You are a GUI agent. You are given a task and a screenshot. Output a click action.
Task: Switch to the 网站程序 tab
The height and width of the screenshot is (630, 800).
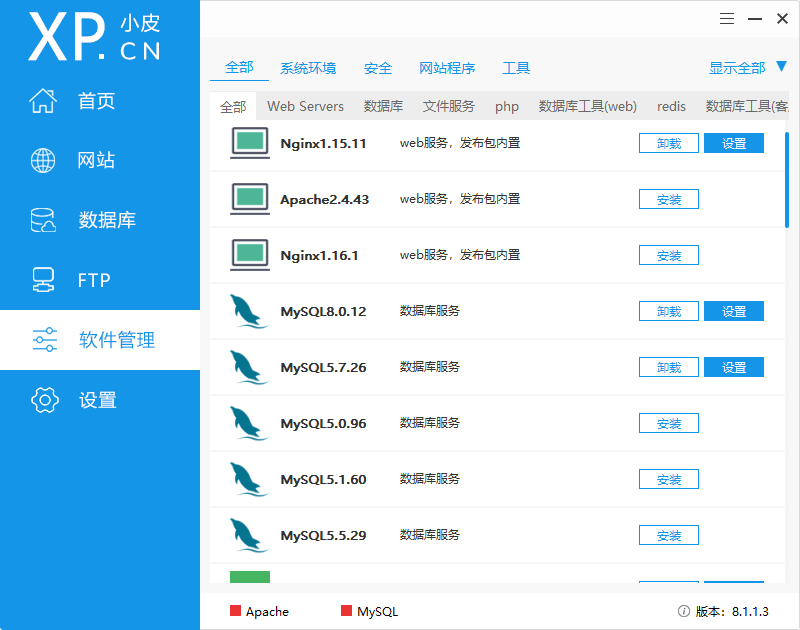click(447, 68)
